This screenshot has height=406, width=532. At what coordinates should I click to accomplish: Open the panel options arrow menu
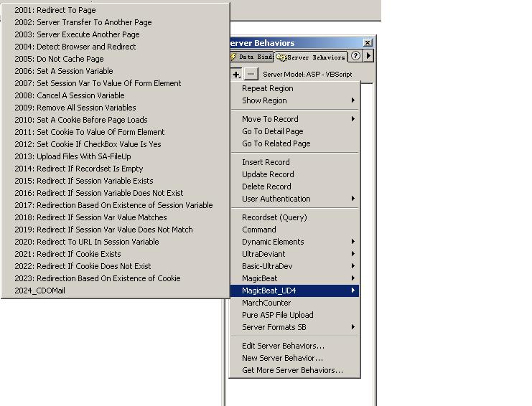click(x=368, y=56)
